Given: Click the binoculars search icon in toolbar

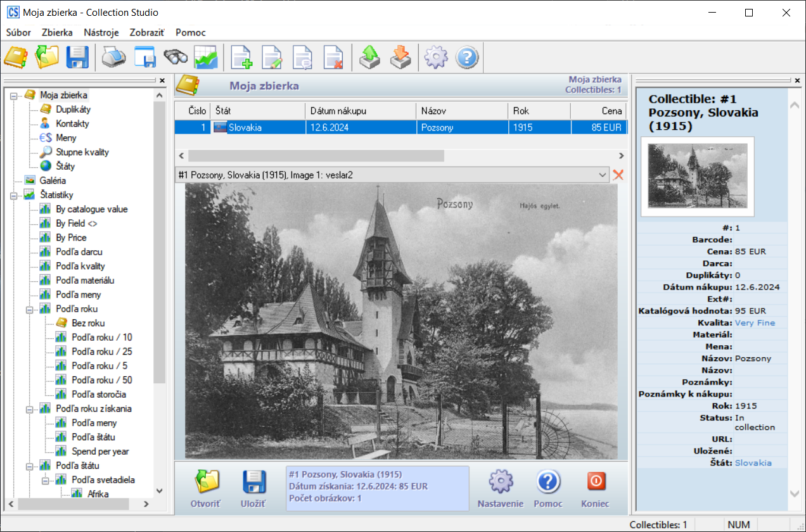Looking at the screenshot, I should coord(176,58).
